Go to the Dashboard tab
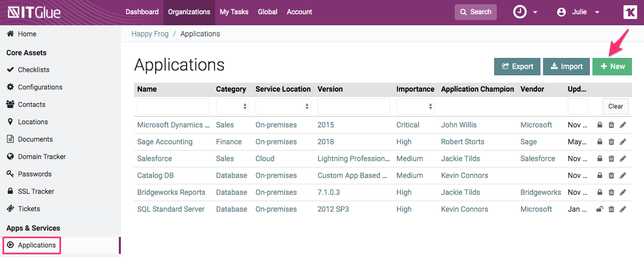This screenshot has width=644, height=257. click(x=142, y=12)
